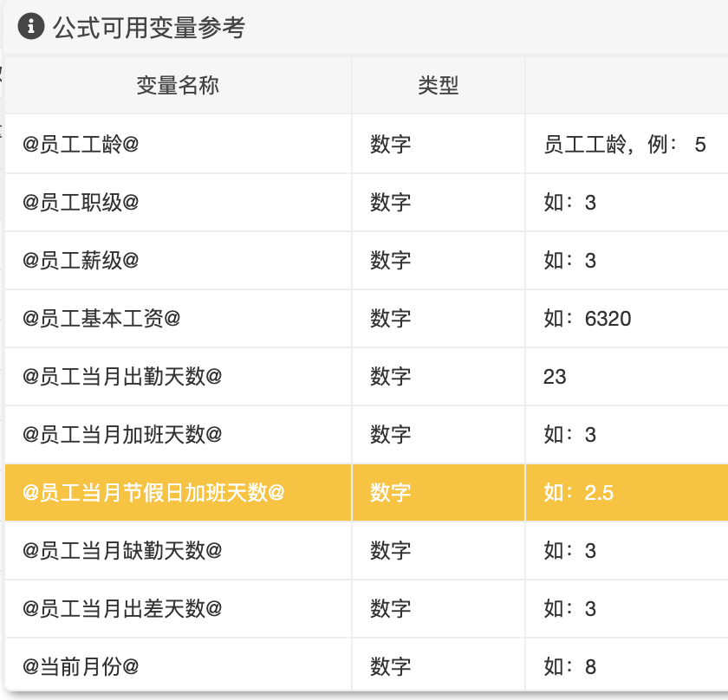Pick @员工当月出差天数@ variable
Viewport: 728px width, 700px height.
click(x=122, y=608)
